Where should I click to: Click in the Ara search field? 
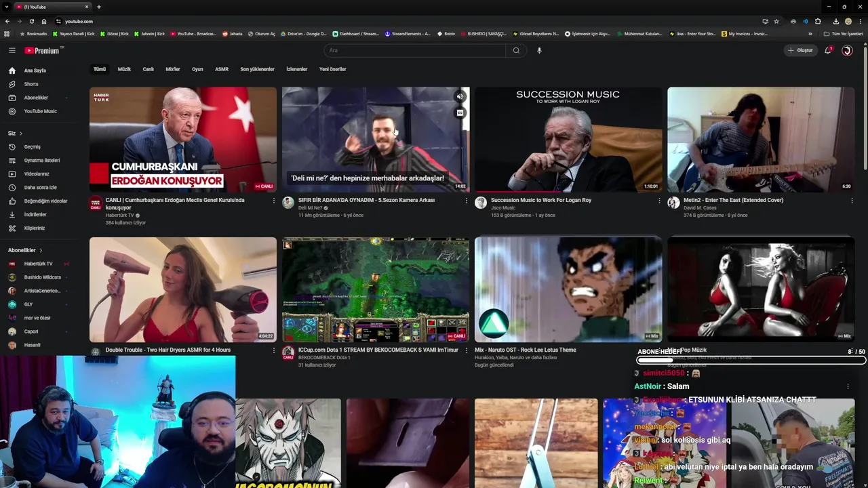coord(415,50)
